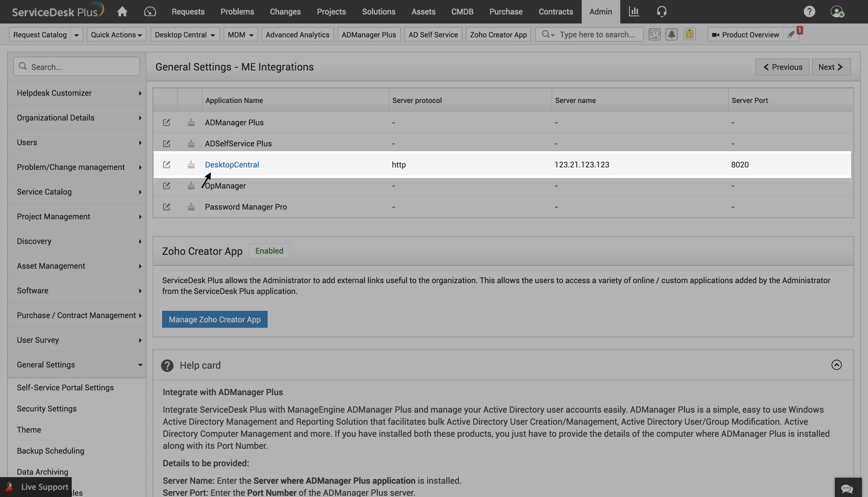Screen dimensions: 868x497
Task: Click Manage Zoho Creator App
Action: click(x=215, y=319)
